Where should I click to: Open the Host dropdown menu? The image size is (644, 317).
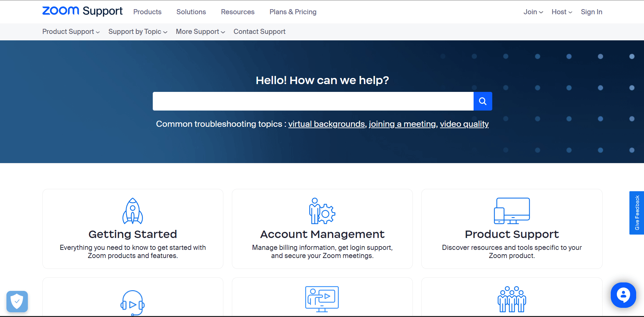(x=562, y=12)
